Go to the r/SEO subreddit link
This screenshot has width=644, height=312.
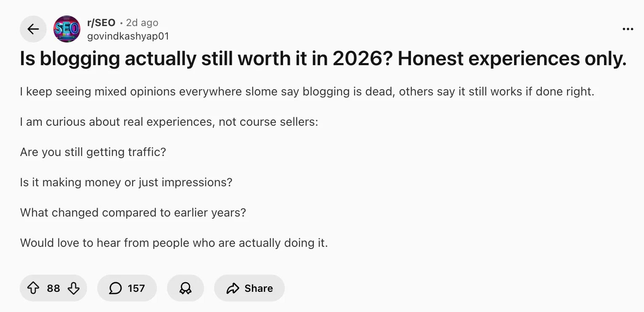coord(101,23)
